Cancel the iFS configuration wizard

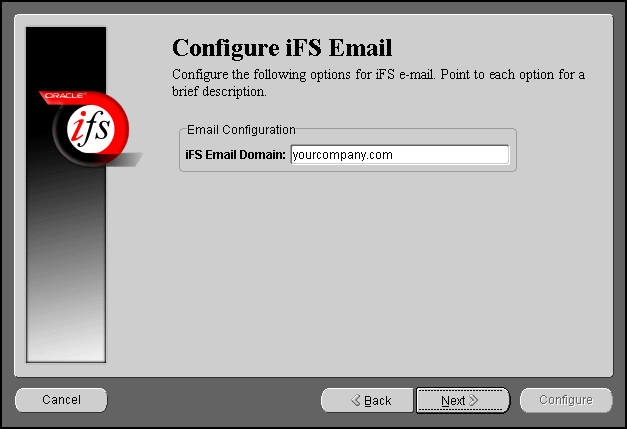pos(61,400)
